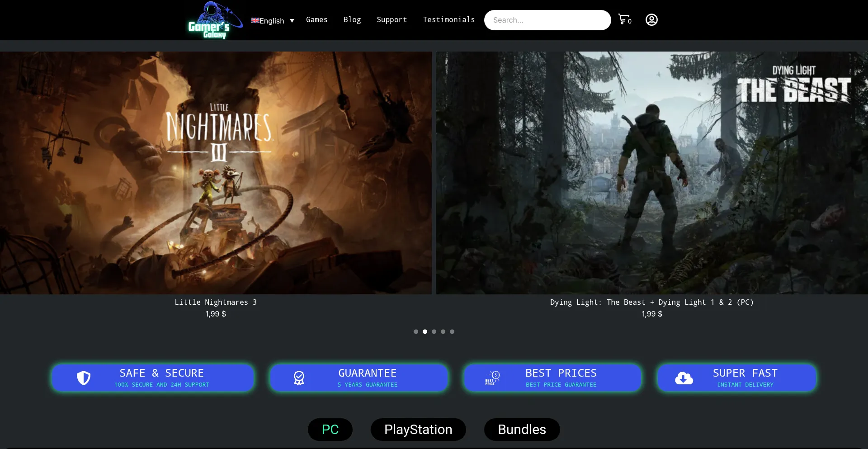
Task: Click the Dying Light The Beast banner image
Action: pos(651,173)
